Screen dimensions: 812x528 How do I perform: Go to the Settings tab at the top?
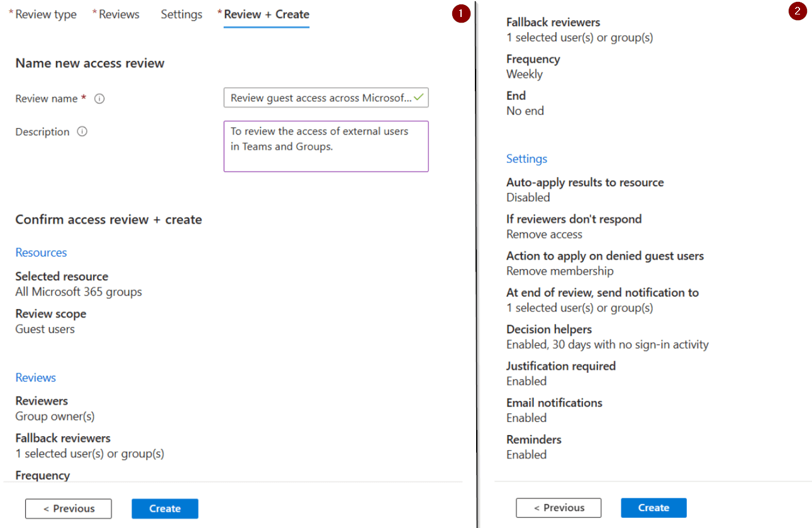click(181, 14)
